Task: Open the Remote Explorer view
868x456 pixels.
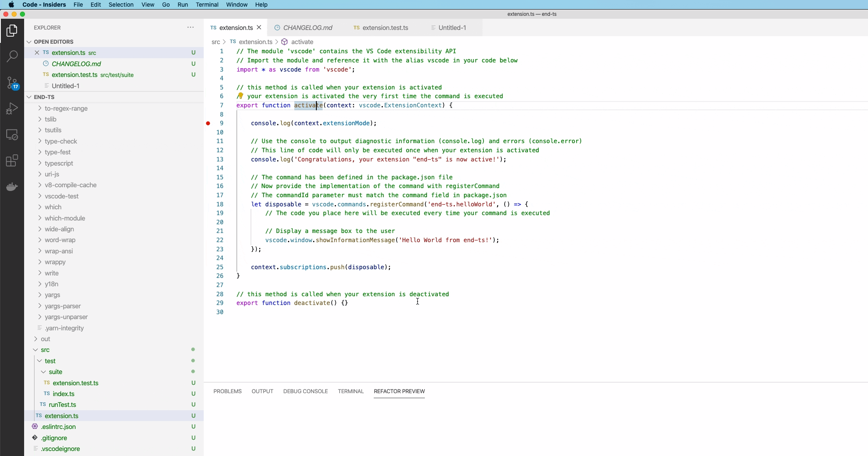Action: 12,135
